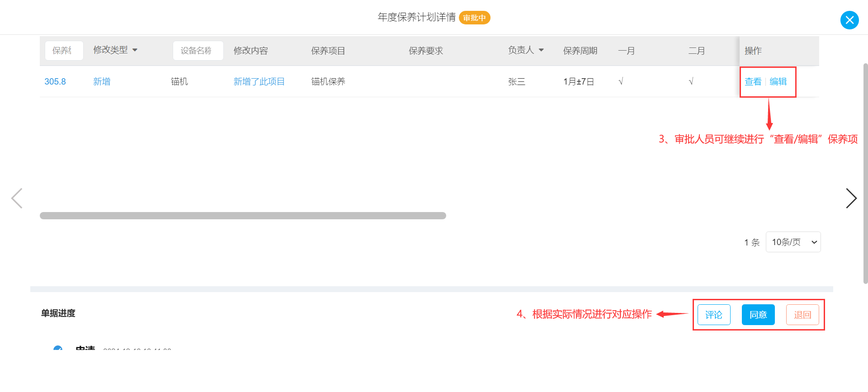The image size is (868, 392).
Task: Select the 一月 column header
Action: click(627, 51)
